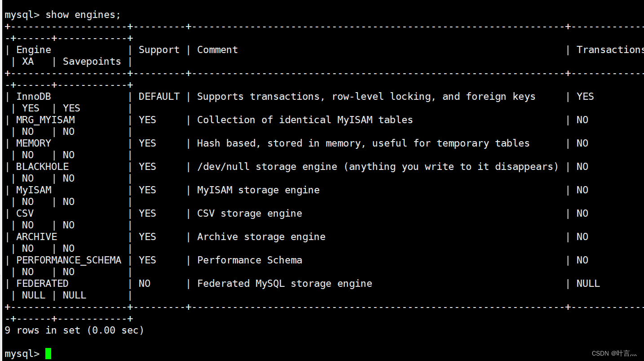Screen dimensions: 644x361
Task: Click the bottom 'mysql>' prompt text
Action: click(x=22, y=354)
